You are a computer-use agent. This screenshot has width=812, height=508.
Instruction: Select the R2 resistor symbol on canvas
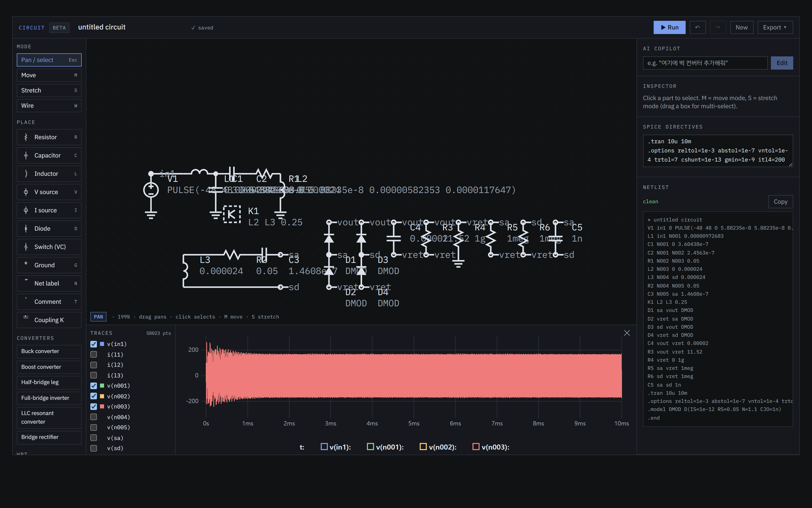click(232, 255)
